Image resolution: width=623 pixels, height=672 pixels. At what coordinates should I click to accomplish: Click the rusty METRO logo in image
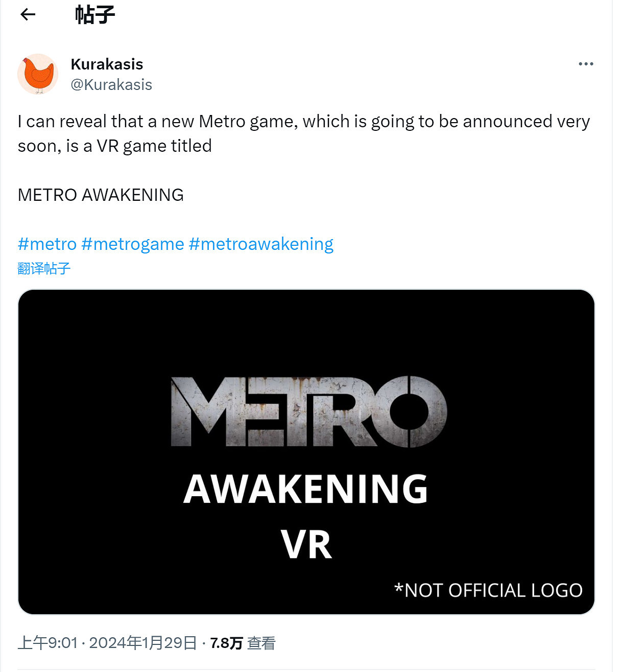click(308, 412)
